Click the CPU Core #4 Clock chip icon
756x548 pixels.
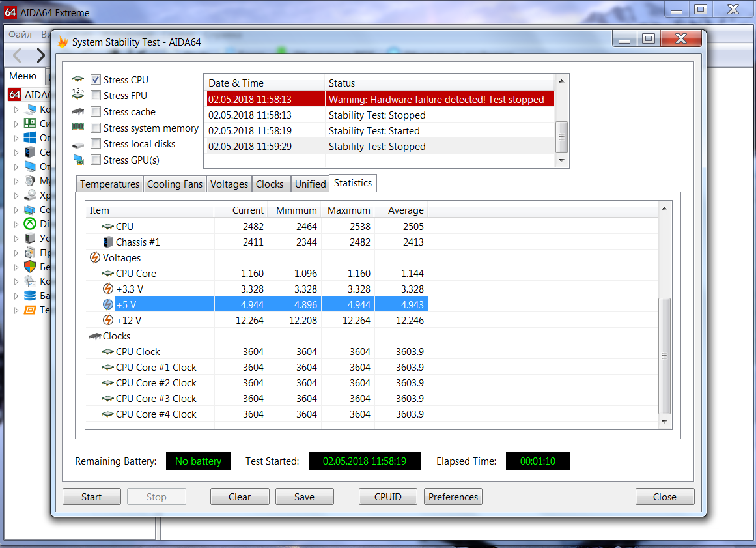click(107, 414)
